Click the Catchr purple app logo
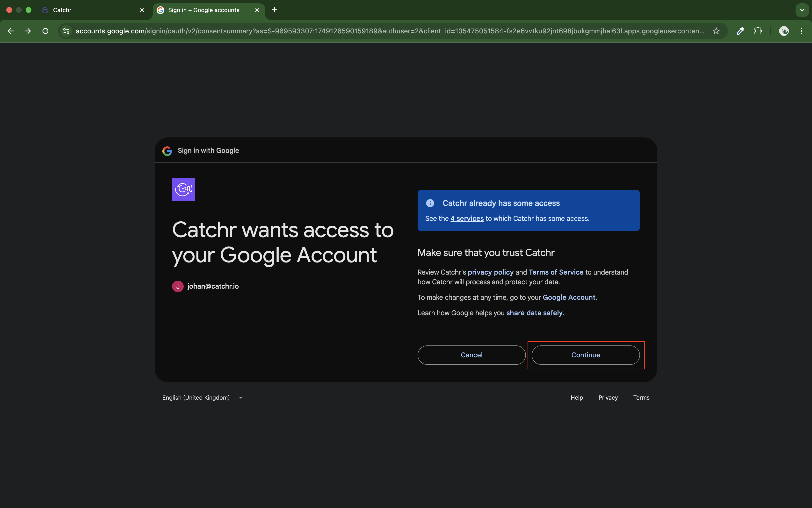 [x=183, y=189]
